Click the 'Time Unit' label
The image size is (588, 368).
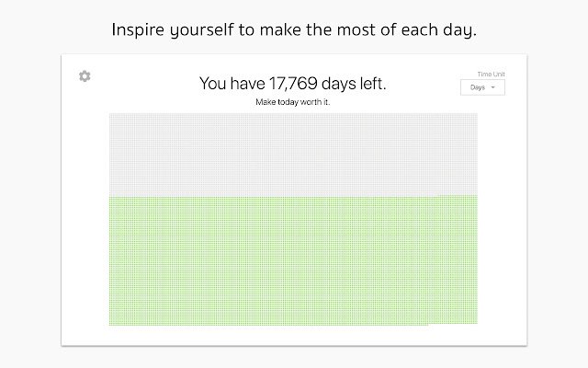491,74
